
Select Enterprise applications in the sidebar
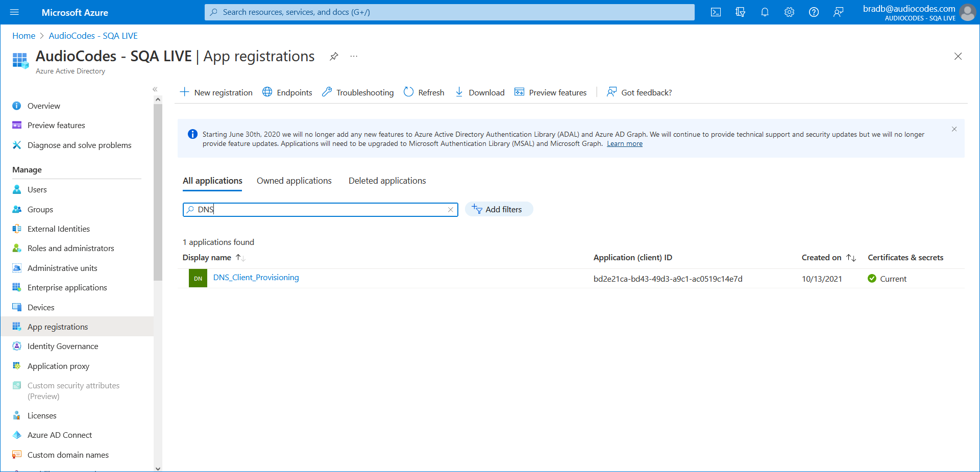(67, 287)
